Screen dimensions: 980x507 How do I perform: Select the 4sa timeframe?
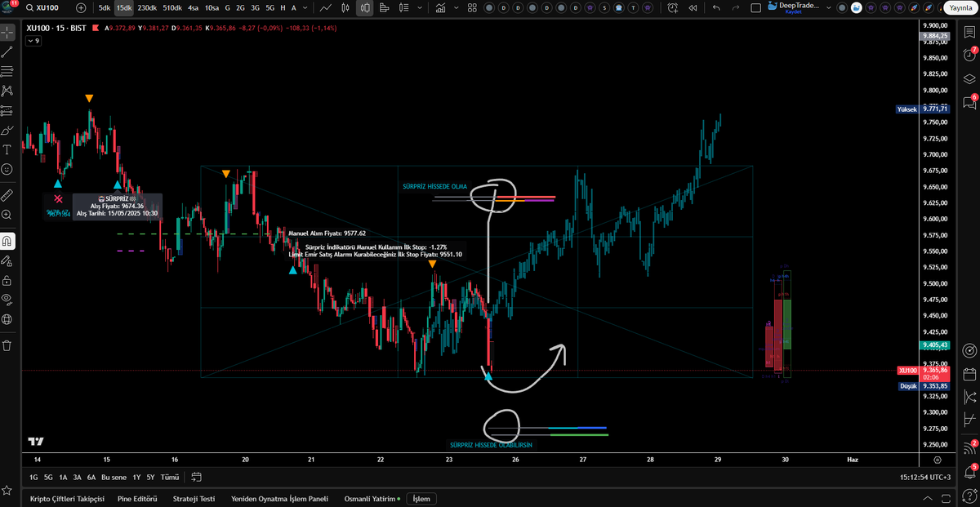pyautogui.click(x=193, y=7)
